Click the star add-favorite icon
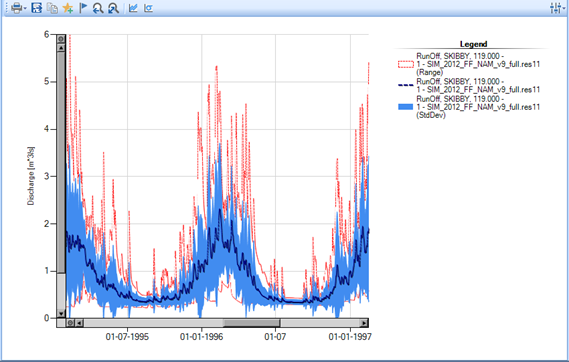Screen dimensions: 569x362 pyautogui.click(x=68, y=8)
